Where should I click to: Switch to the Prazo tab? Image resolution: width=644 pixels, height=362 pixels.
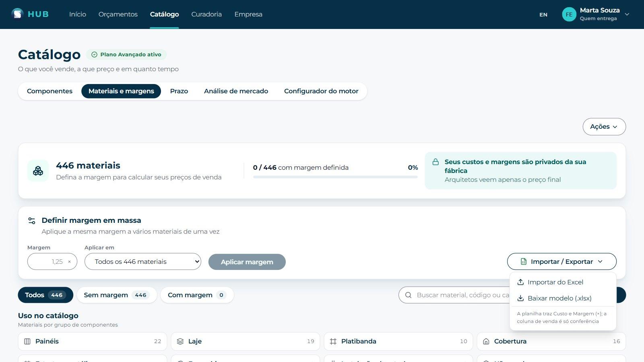pyautogui.click(x=179, y=91)
